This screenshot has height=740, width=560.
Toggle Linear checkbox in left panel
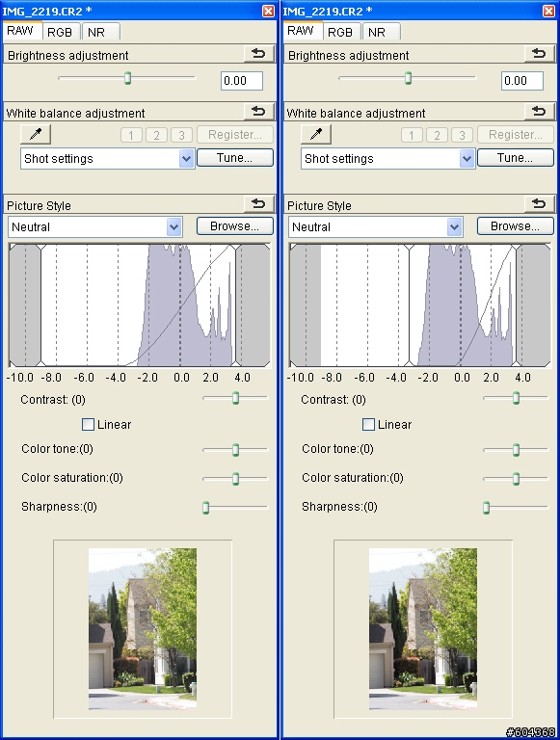88,424
